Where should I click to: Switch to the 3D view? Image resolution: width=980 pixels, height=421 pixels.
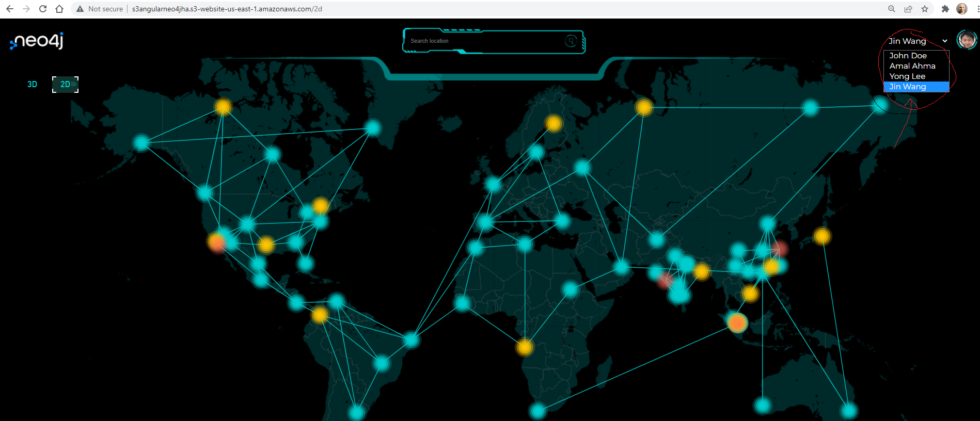point(32,84)
